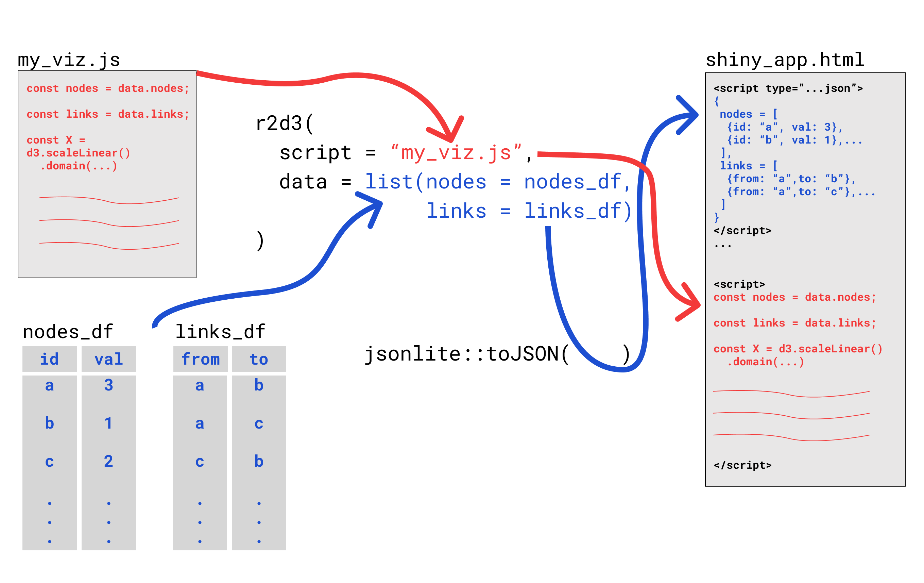
Task: Click the 'from' column header
Action: tap(200, 359)
